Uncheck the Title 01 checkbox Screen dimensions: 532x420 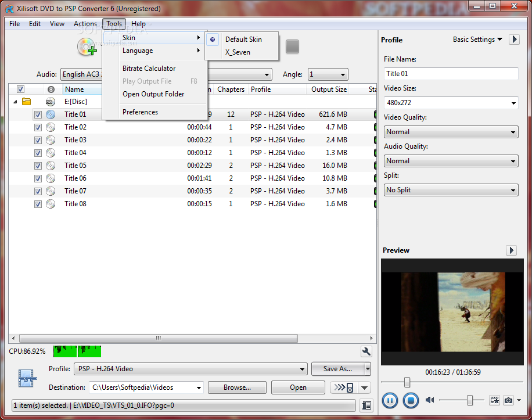point(38,114)
